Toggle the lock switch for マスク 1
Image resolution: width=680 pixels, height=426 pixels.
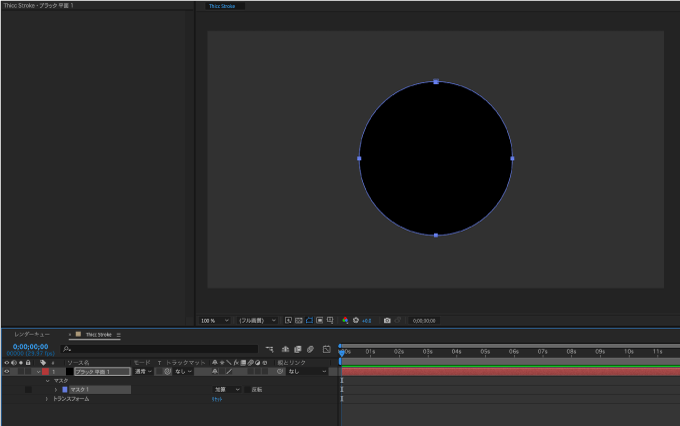coord(28,390)
